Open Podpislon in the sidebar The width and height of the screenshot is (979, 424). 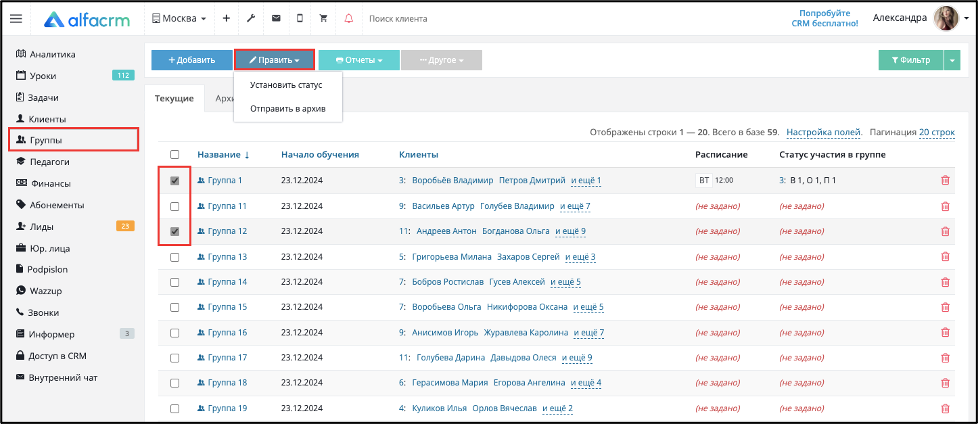pyautogui.click(x=41, y=270)
